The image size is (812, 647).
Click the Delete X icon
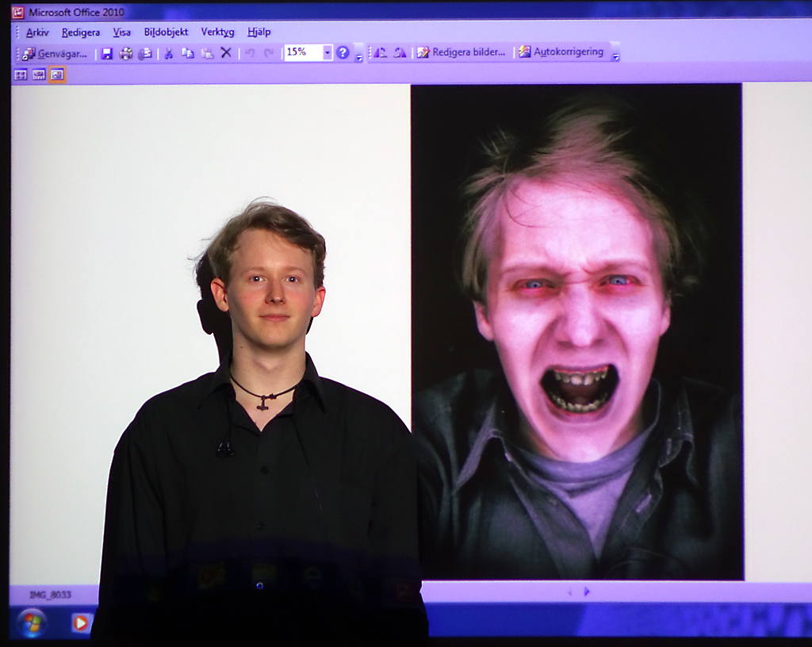tap(226, 52)
